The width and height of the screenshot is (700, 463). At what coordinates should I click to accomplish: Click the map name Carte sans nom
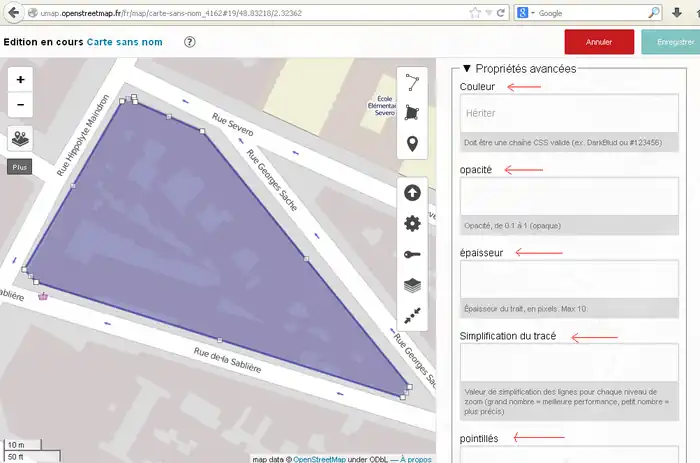tap(124, 43)
